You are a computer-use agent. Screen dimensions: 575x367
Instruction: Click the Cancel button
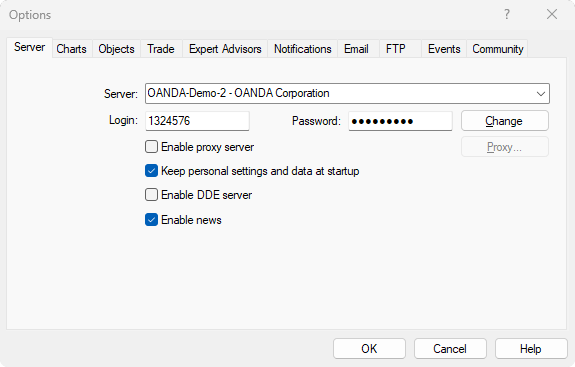tap(450, 349)
